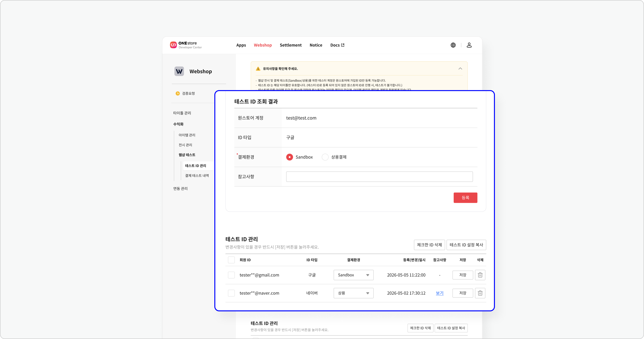Viewport: 644px width, 339px height.
Task: Delete the tester**@naver.com row via its trash icon
Action: [480, 293]
